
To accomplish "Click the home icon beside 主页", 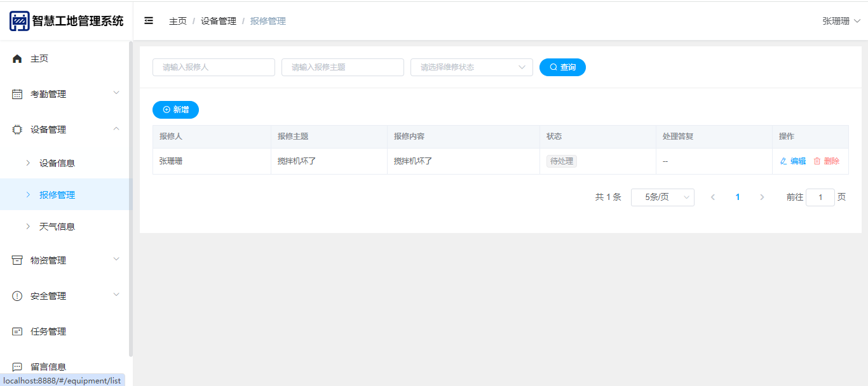I will pos(17,58).
